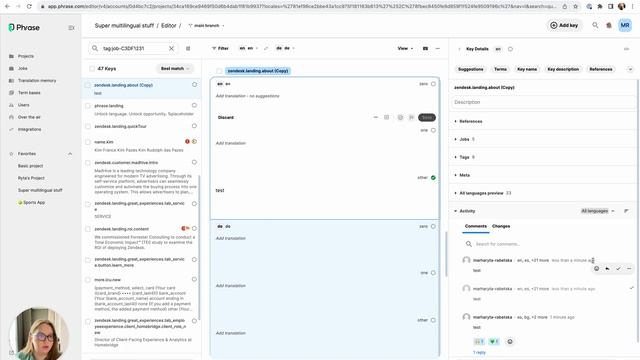Tick checkbox for zendesk.landing.roi.content key
The width and height of the screenshot is (640, 360).
click(x=88, y=229)
